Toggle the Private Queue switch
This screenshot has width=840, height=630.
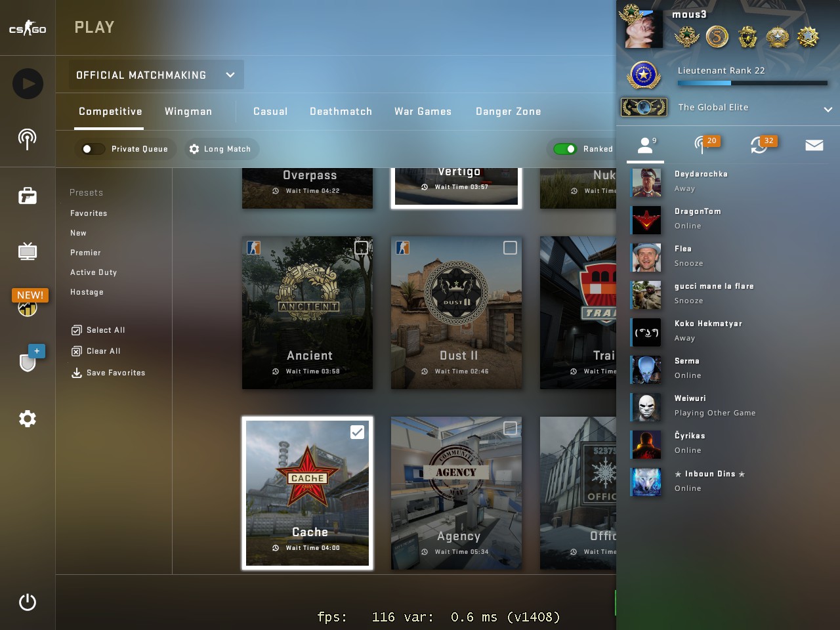coord(93,149)
